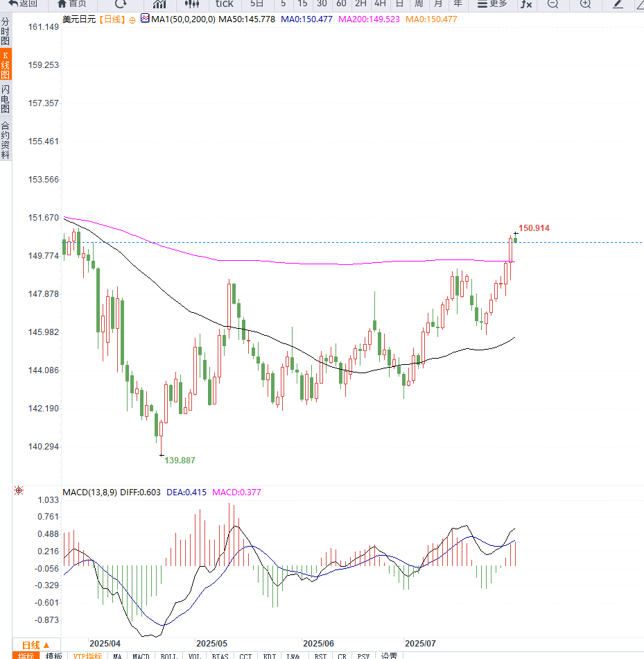Switch to tick timeframe
This screenshot has height=659, width=644.
225,3
